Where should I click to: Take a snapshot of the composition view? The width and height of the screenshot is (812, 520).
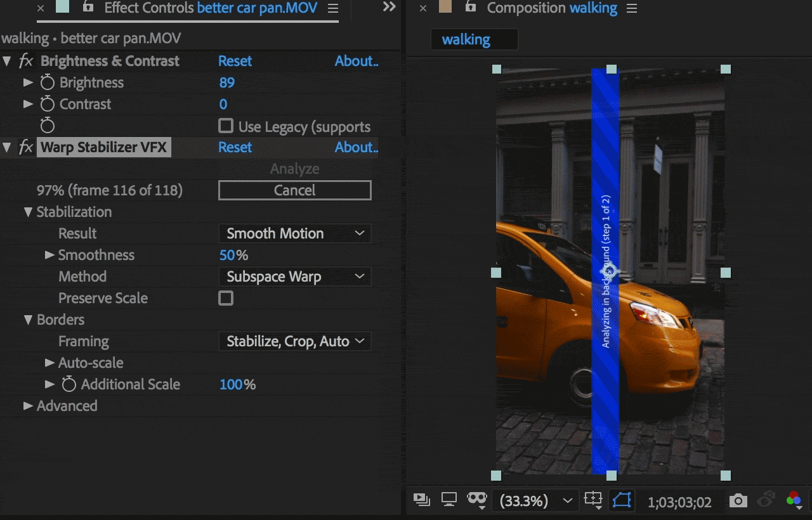click(x=738, y=501)
